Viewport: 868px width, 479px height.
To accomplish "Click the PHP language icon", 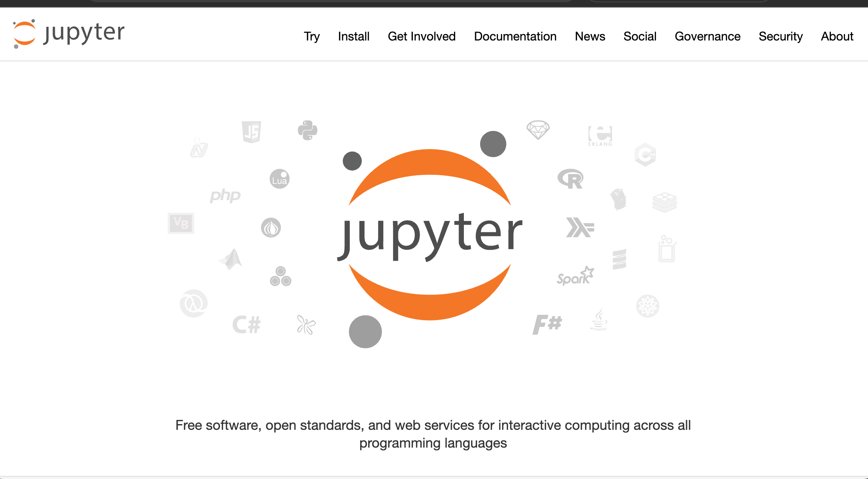I will coord(225,196).
